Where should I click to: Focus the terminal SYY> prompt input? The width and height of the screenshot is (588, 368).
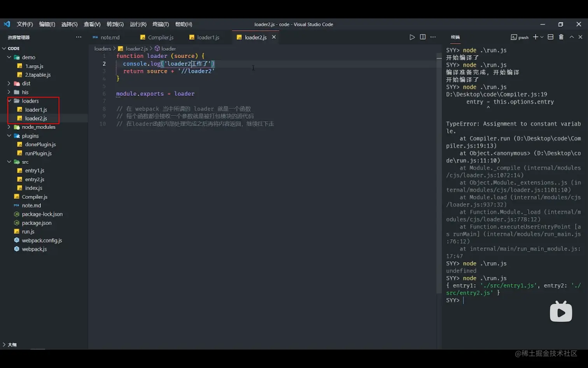pyautogui.click(x=464, y=300)
